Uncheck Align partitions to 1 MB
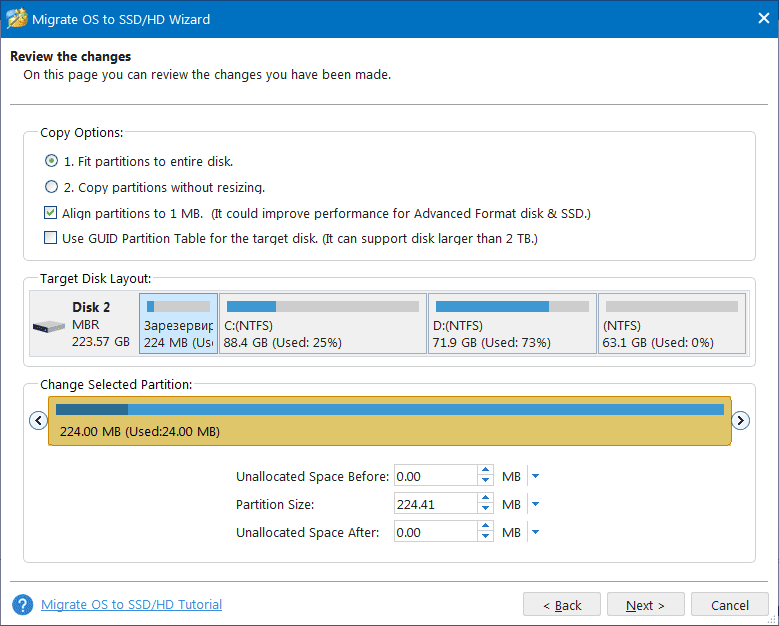 51,213
